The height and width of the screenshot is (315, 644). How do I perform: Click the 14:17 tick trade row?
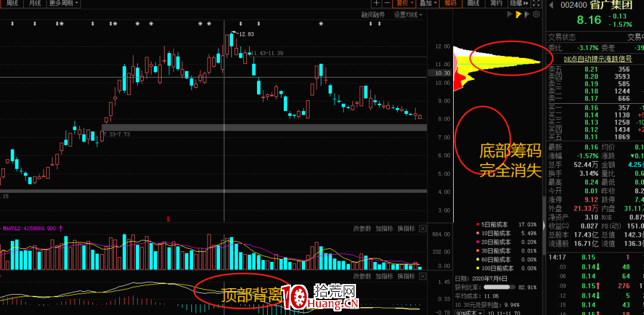pyautogui.click(x=596, y=258)
